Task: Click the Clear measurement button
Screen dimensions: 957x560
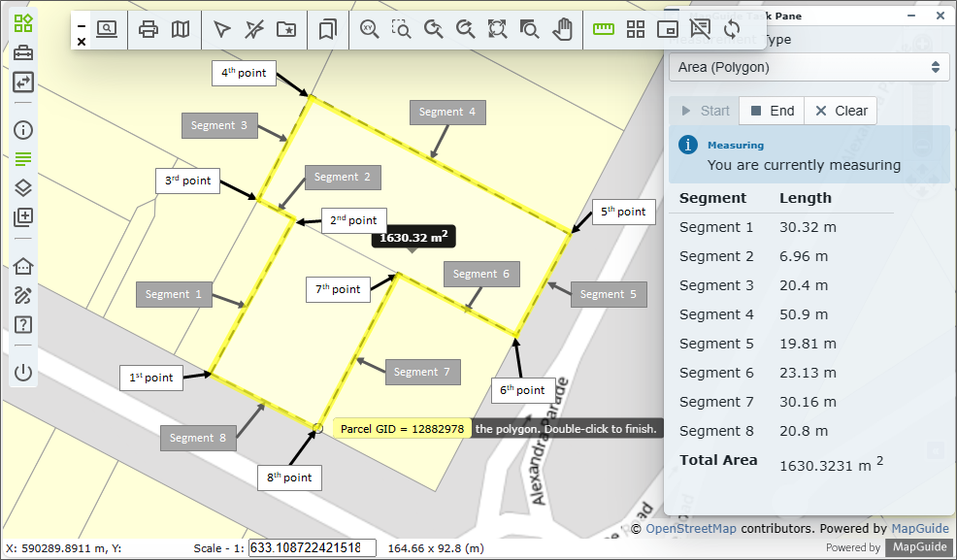Action: click(841, 111)
